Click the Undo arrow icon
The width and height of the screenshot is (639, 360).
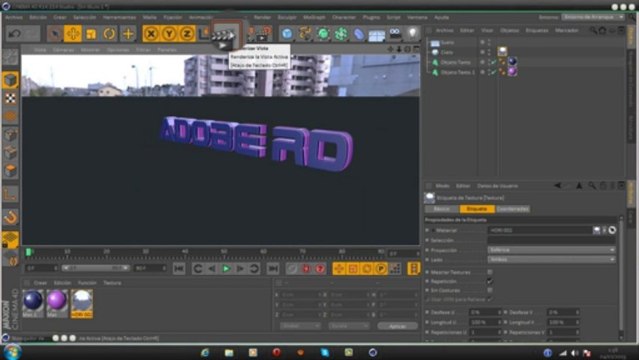click(x=15, y=33)
